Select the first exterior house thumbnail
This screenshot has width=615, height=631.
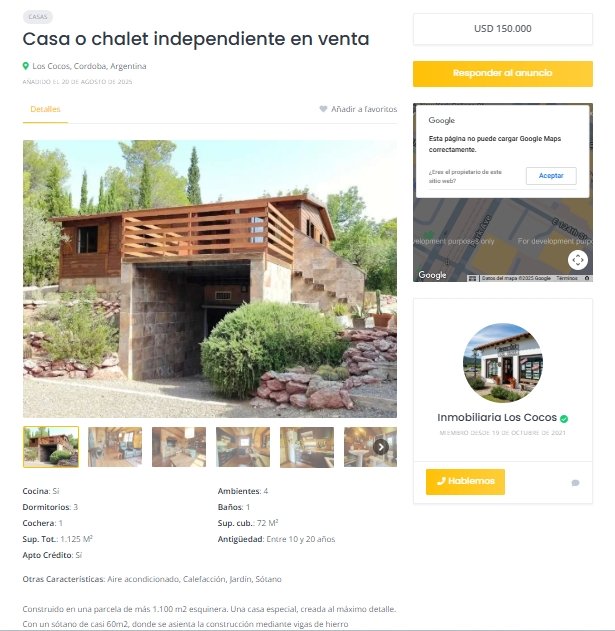pos(51,447)
